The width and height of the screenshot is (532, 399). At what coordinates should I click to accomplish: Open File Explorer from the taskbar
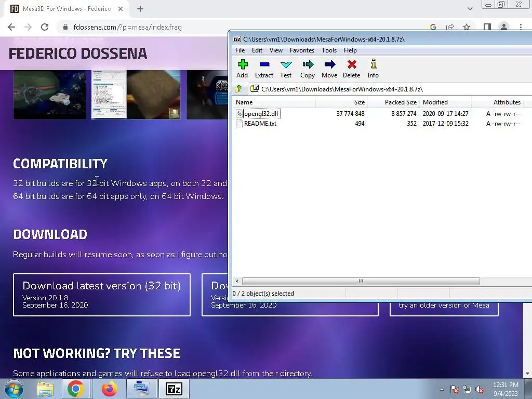pos(45,389)
